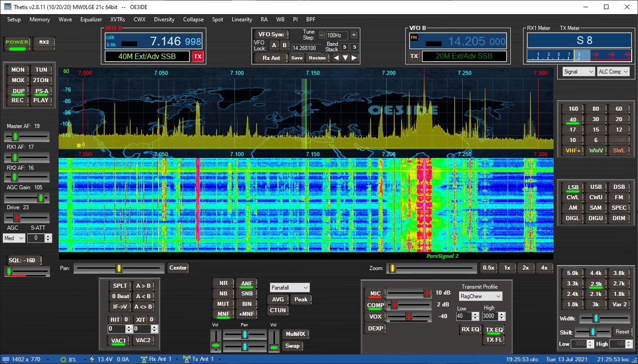Click the monitor resolution icon in status bar
The image size is (638, 364).
coord(6,359)
